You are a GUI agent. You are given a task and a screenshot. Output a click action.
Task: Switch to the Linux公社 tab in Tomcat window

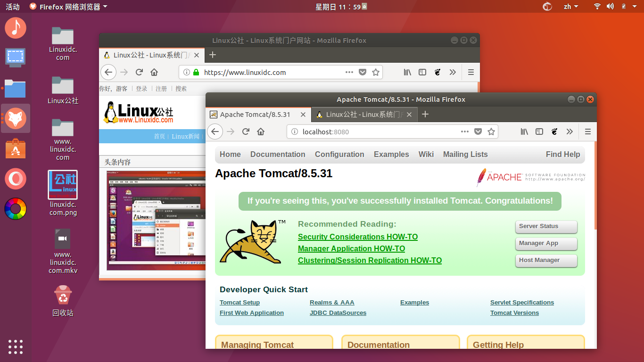(364, 114)
